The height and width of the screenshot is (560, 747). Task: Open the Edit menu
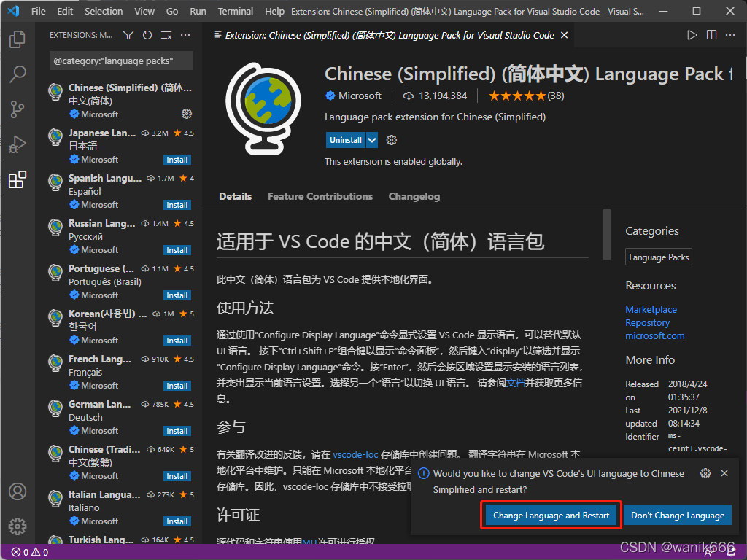coord(65,11)
